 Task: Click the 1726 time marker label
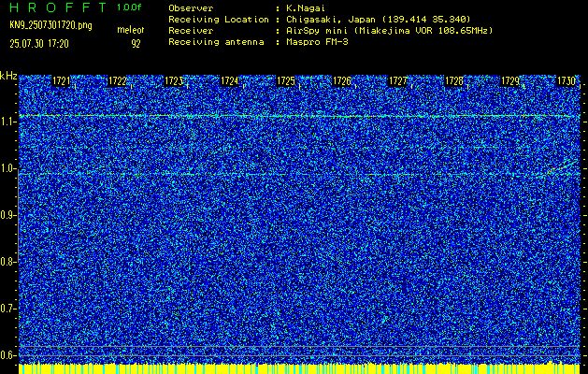click(x=342, y=81)
